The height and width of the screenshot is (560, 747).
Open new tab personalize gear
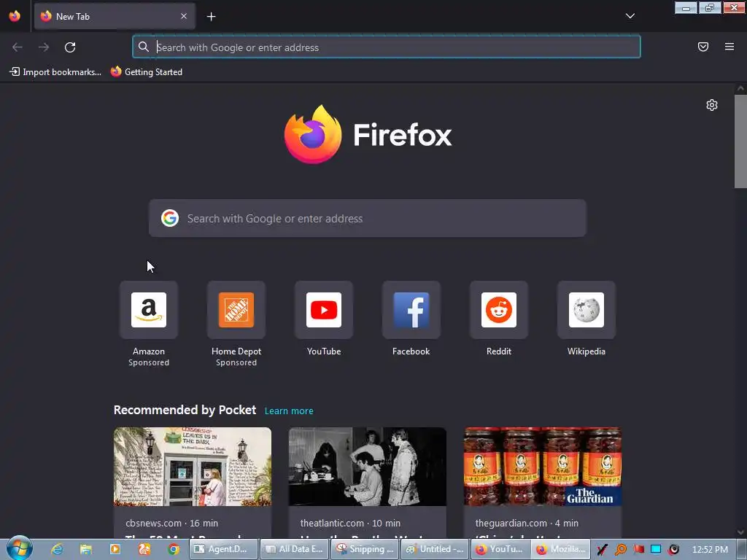coord(712,105)
